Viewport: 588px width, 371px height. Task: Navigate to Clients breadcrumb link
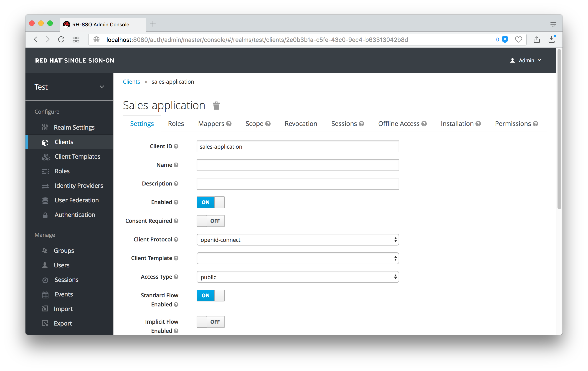(131, 82)
